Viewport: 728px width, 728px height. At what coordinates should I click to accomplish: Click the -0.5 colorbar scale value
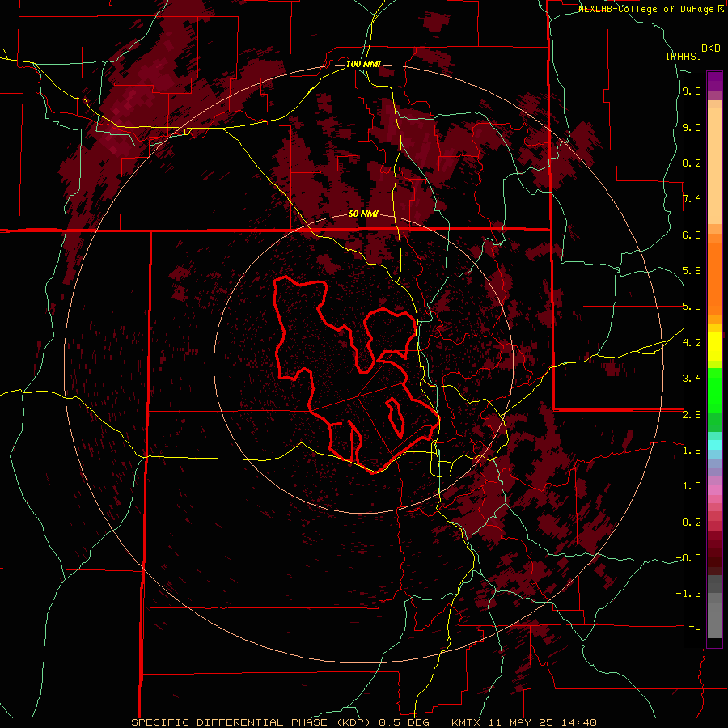(x=688, y=558)
